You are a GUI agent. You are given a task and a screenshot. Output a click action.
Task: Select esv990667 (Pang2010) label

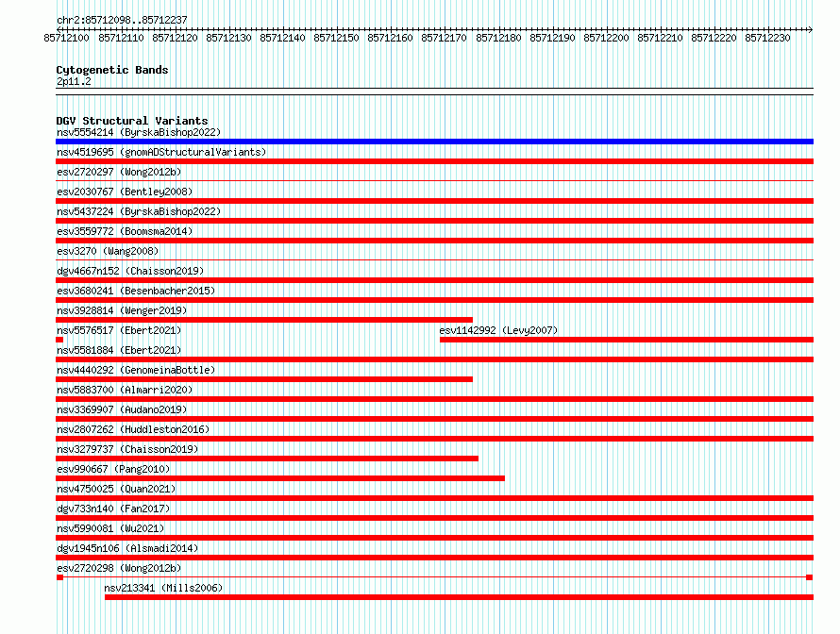click(x=113, y=469)
